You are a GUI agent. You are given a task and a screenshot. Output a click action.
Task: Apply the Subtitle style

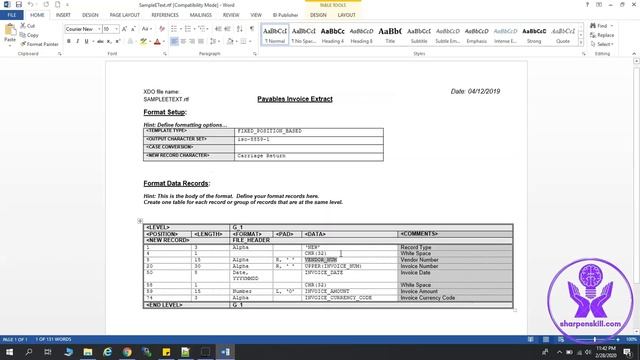(x=419, y=35)
